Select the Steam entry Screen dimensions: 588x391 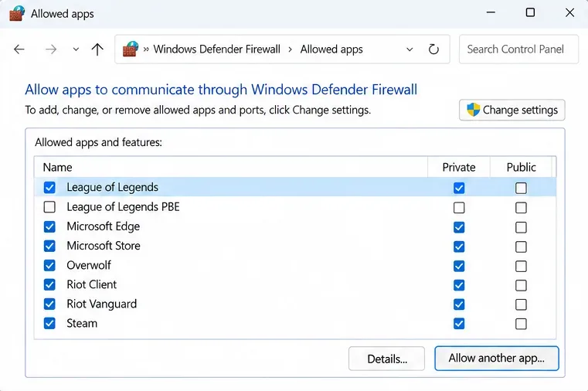[82, 323]
